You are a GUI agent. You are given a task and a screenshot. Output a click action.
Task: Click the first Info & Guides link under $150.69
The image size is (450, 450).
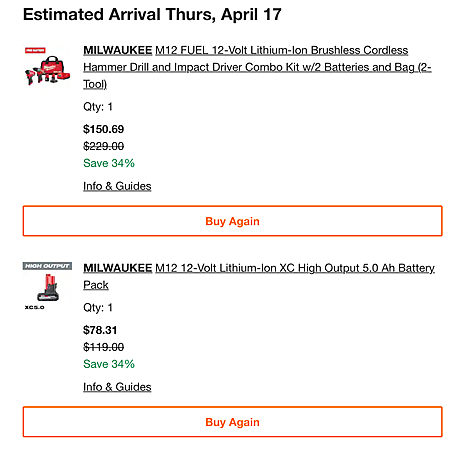tap(117, 186)
